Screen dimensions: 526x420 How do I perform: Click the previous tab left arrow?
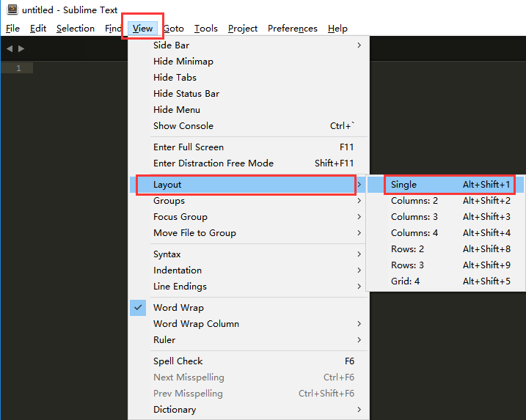10,48
